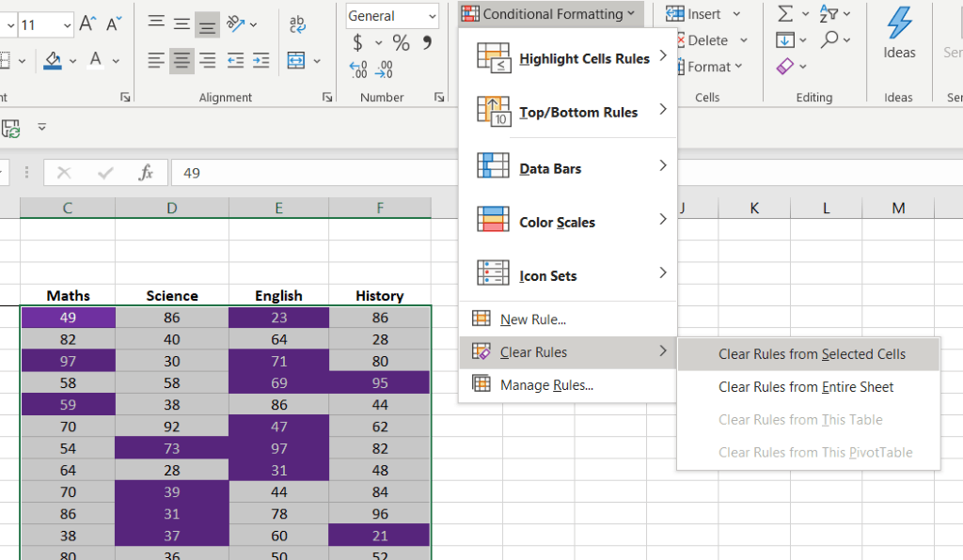Screen dimensions: 963x560
Task: Decrease font size with the small A icon
Action: pyautogui.click(x=114, y=23)
